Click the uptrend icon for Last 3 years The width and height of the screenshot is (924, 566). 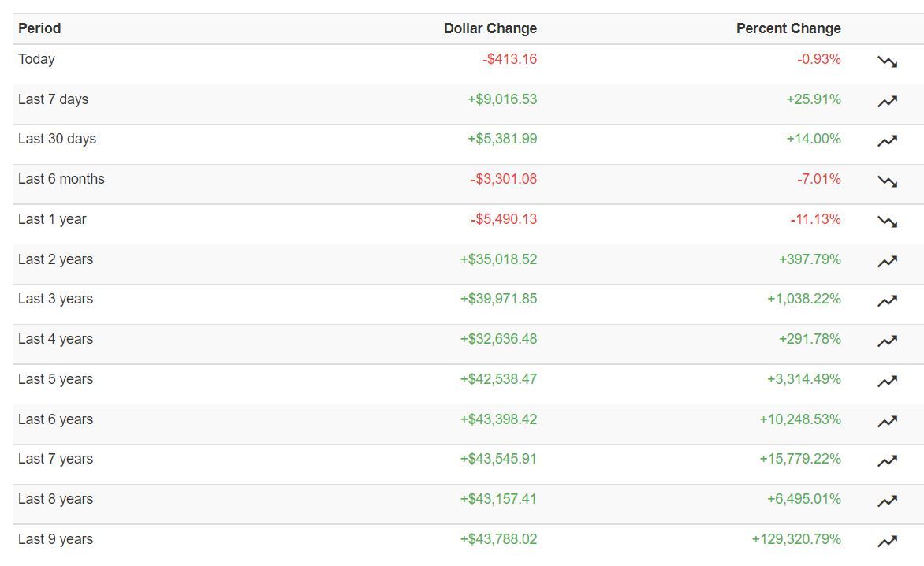[x=887, y=301]
